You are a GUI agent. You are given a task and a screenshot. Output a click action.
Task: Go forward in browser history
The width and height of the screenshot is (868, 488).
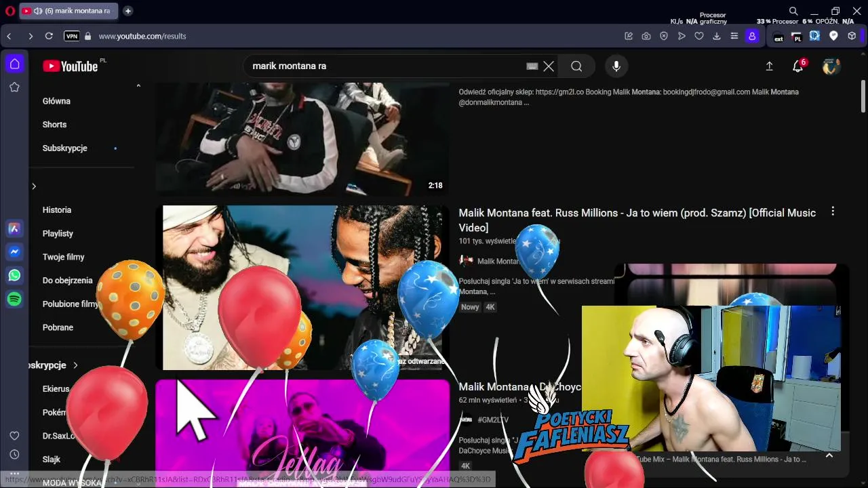pos(31,36)
